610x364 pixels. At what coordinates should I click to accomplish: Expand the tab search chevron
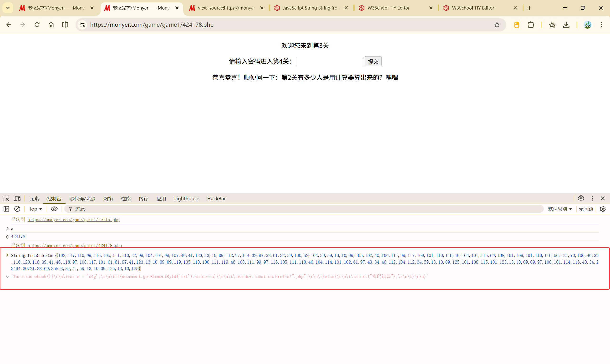(x=8, y=8)
